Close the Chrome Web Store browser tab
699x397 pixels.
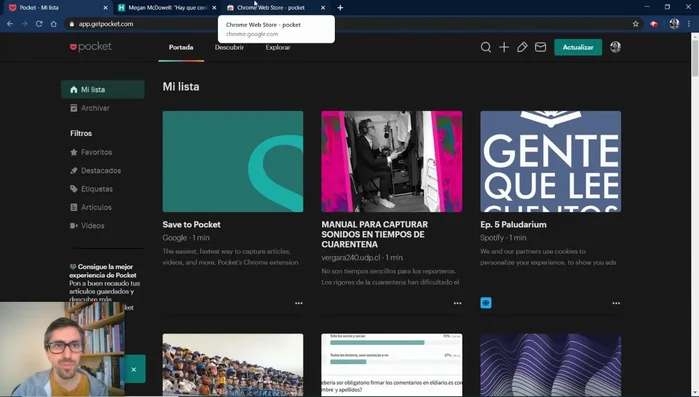coord(323,8)
